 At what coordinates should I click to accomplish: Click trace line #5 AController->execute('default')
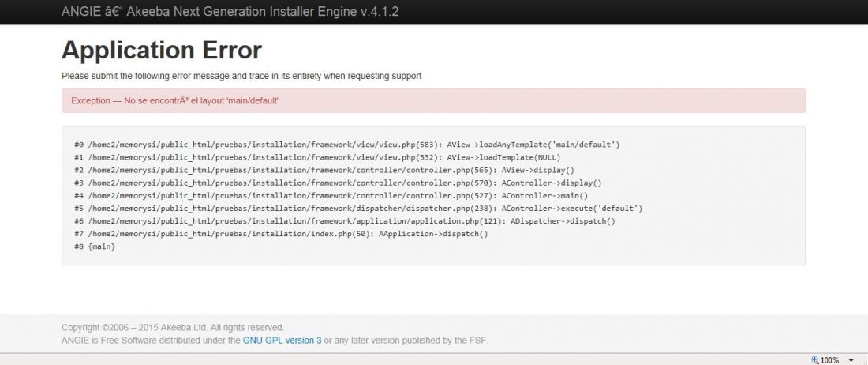point(358,209)
